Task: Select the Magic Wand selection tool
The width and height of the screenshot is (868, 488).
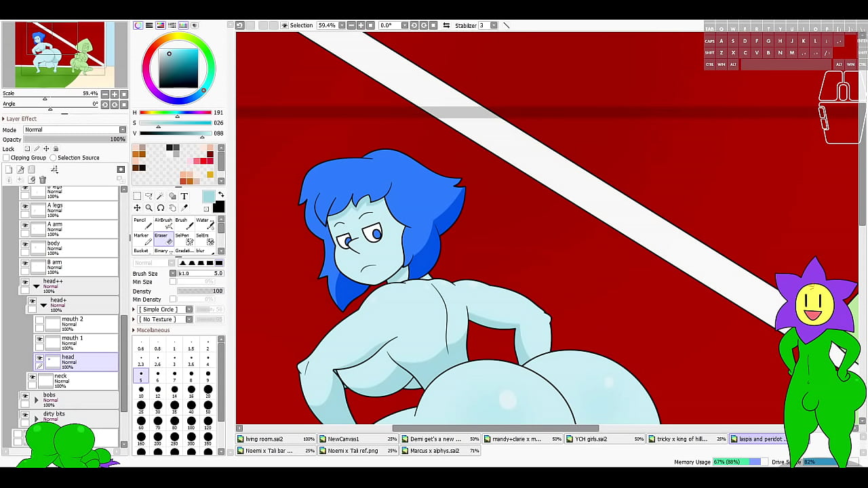Action: (160, 196)
